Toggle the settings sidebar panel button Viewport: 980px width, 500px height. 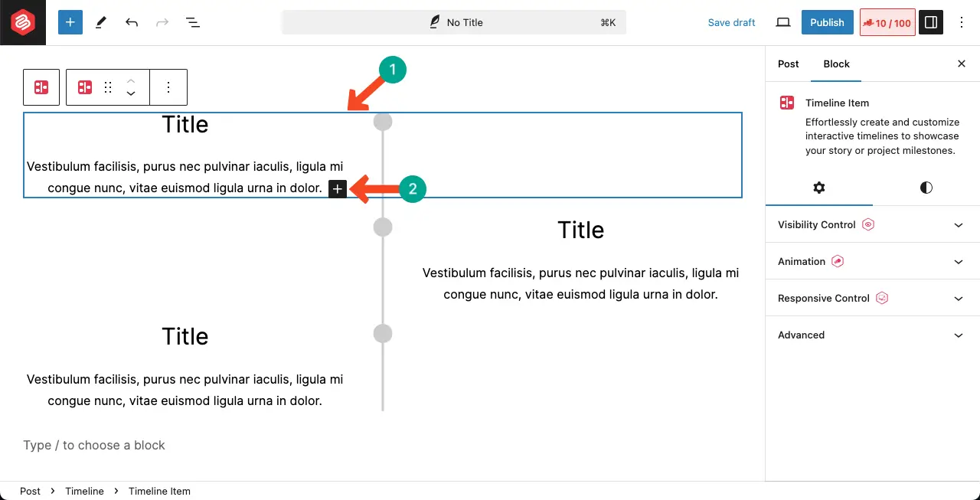931,22
